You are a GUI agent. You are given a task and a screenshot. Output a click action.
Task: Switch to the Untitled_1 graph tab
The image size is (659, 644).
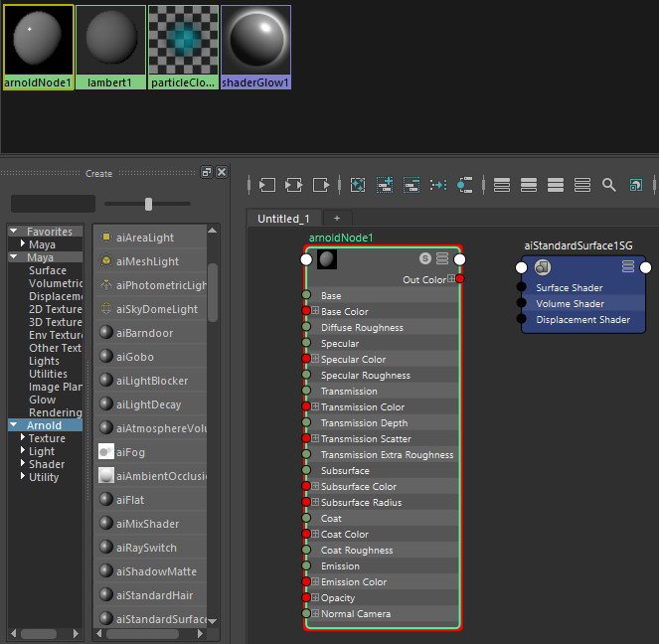[283, 219]
